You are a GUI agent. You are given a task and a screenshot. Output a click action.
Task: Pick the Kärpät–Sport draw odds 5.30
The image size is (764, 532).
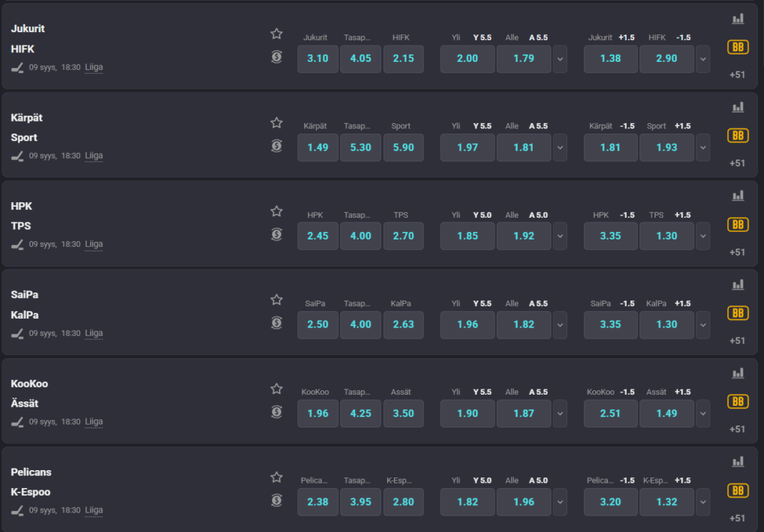[360, 148]
